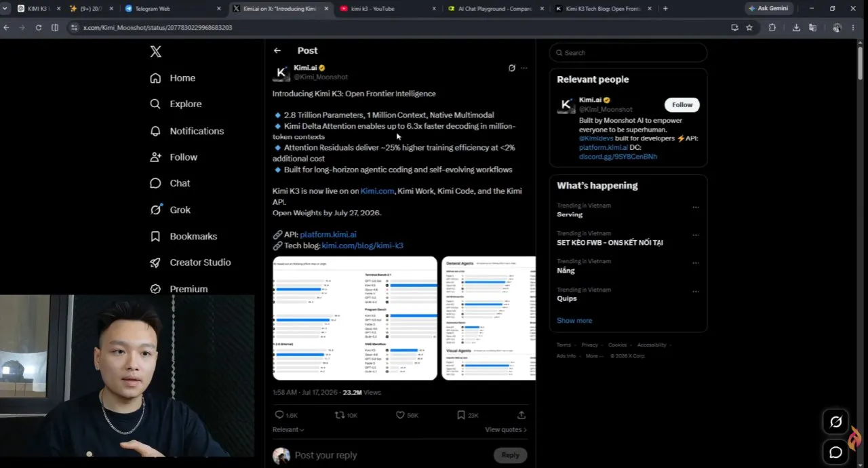Open the Kimi.com link in the post

tap(377, 191)
